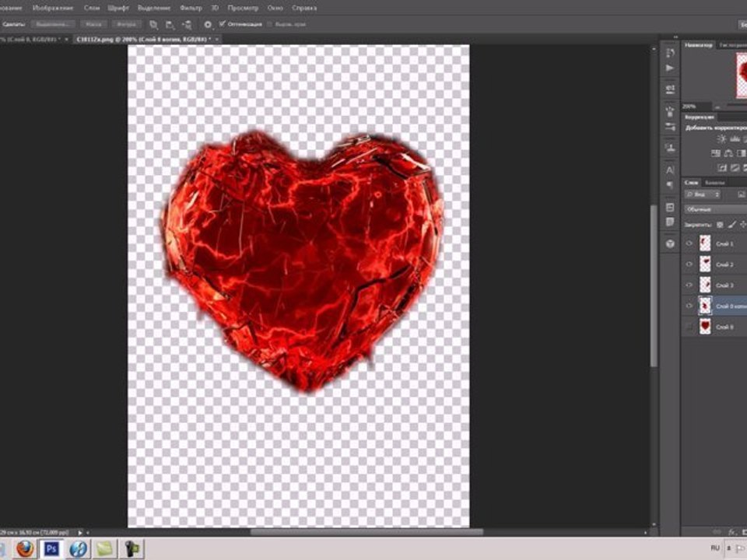This screenshot has height=560, width=747.
Task: Close the C1I11Zx.png document tab
Action: (217, 39)
